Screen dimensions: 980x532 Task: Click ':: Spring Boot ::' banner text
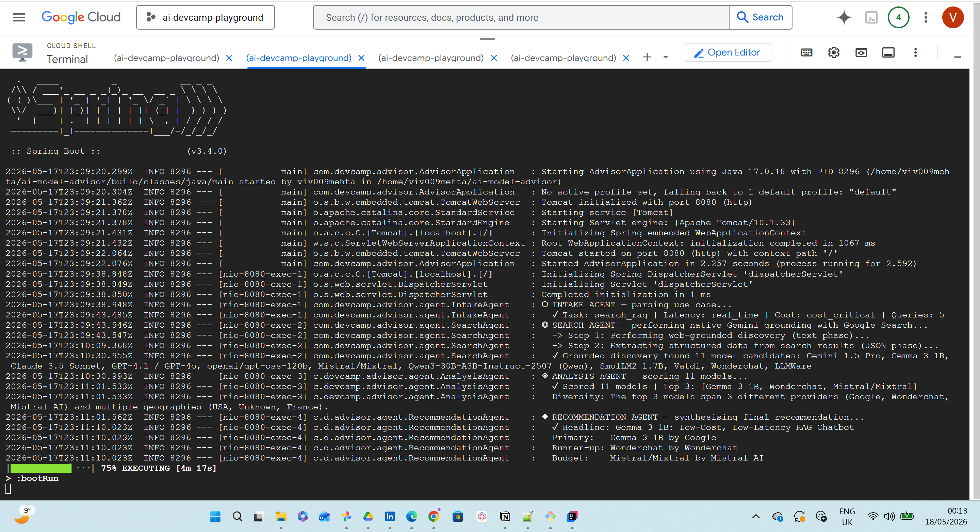click(x=55, y=151)
